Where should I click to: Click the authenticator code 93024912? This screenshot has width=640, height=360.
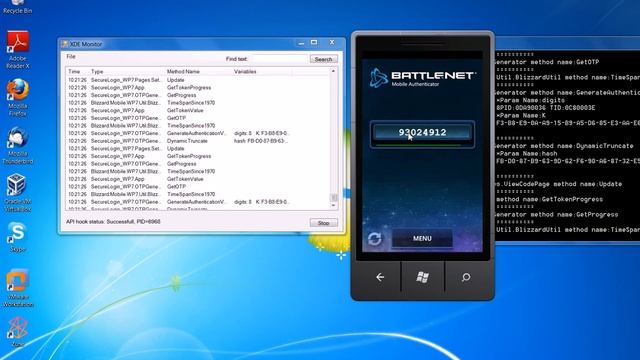click(422, 132)
